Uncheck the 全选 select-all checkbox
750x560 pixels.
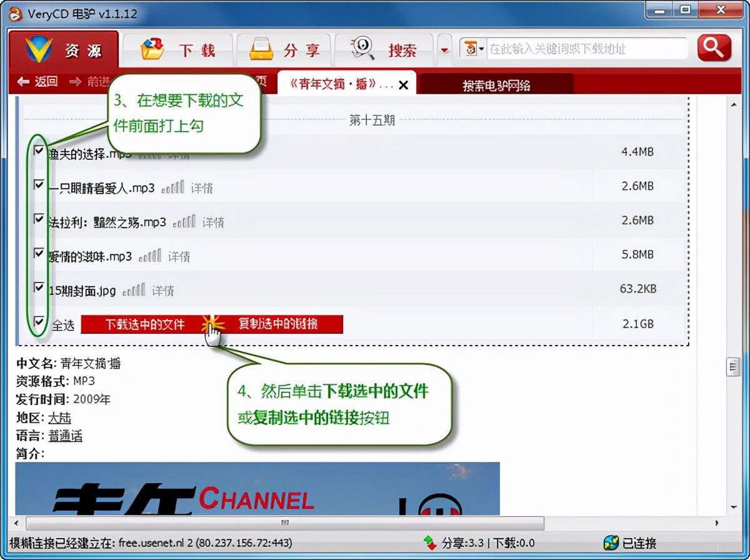[39, 323]
